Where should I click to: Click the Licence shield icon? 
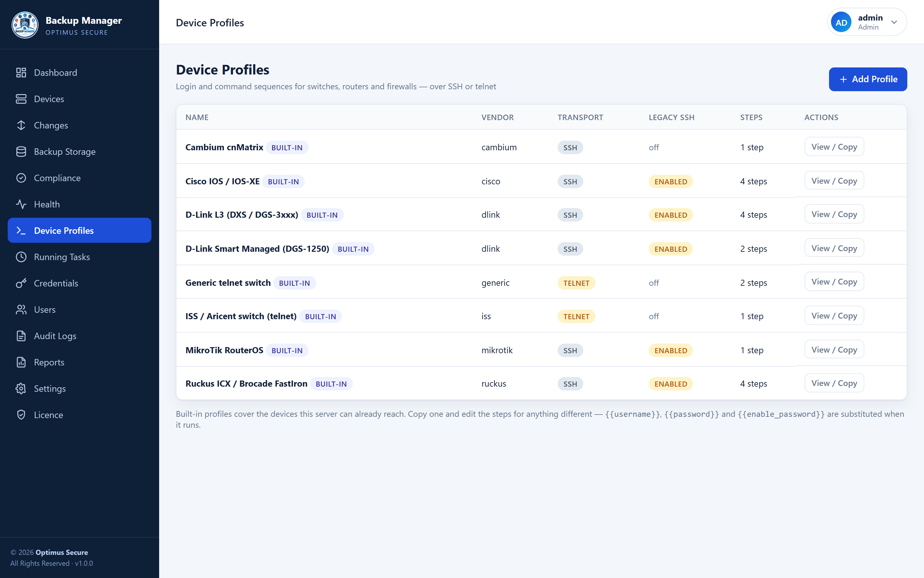[21, 415]
